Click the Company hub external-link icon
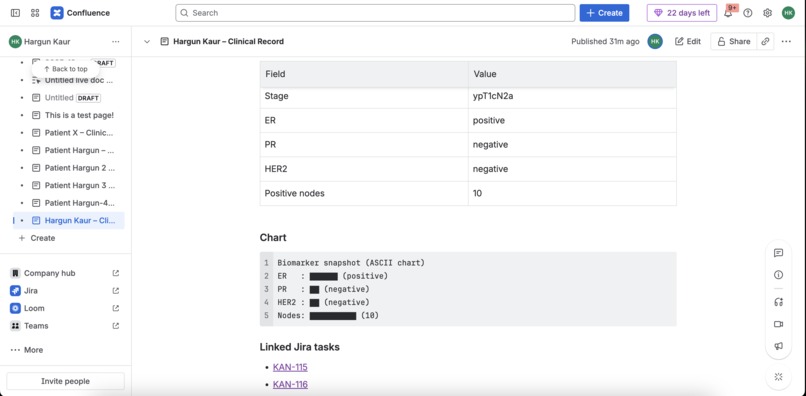This screenshot has height=396, width=806. point(116,273)
